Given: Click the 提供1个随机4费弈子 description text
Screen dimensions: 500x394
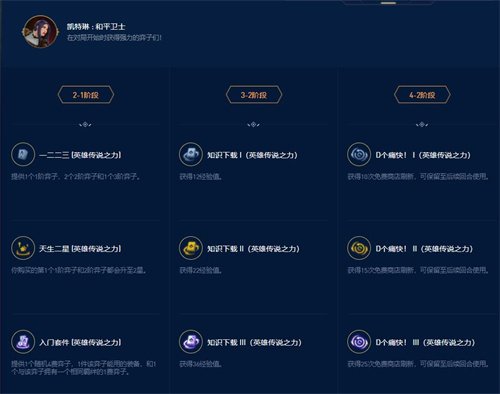Looking at the screenshot, I should tap(84, 368).
